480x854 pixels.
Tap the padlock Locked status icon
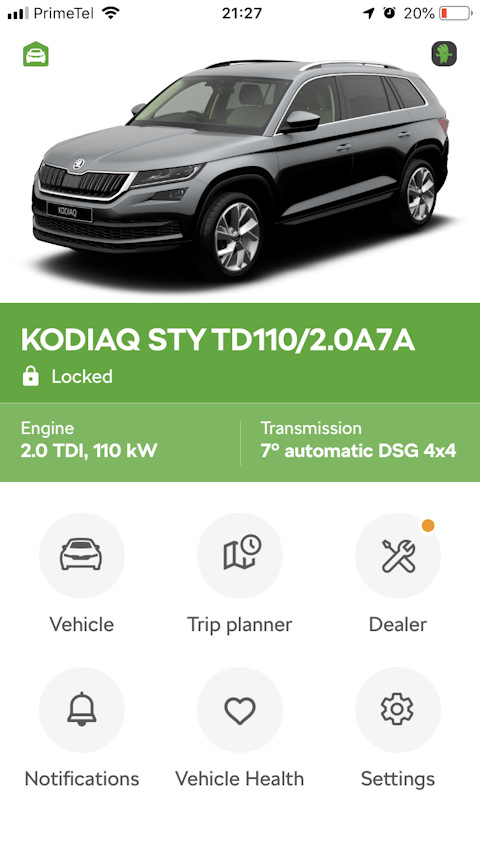pyautogui.click(x=31, y=376)
